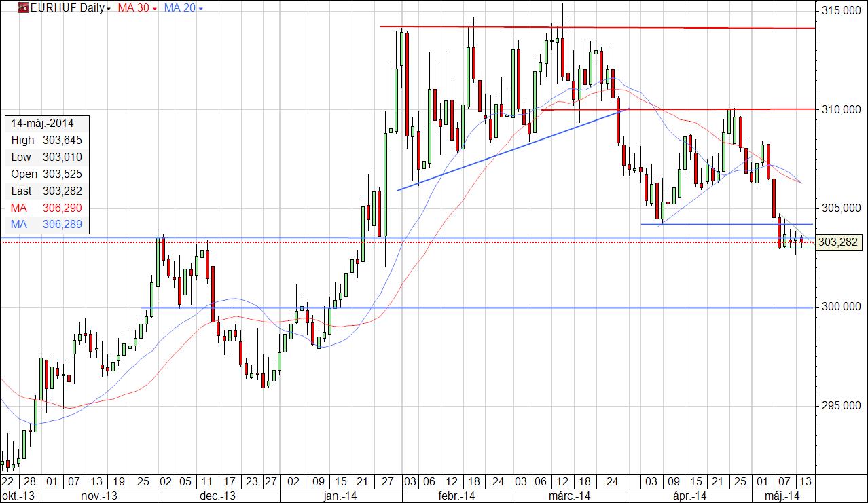
Task: Open the EURHUF Daily dropdown
Action: [71, 8]
